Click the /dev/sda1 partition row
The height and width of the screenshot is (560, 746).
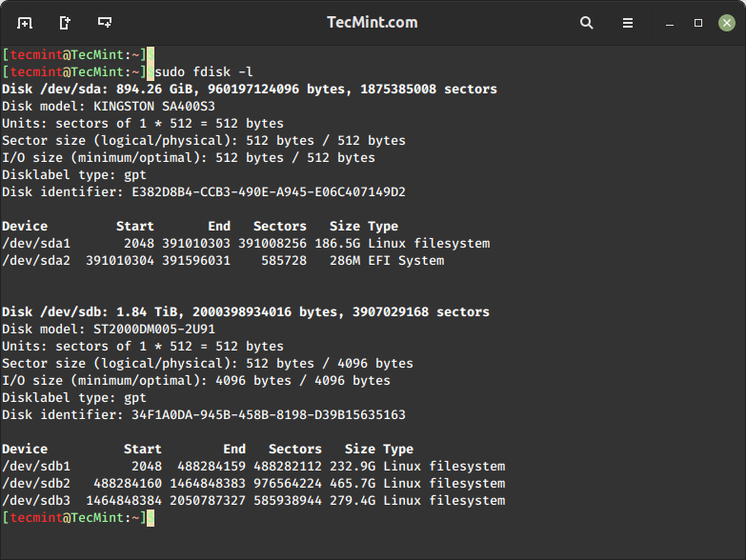[x=246, y=243]
